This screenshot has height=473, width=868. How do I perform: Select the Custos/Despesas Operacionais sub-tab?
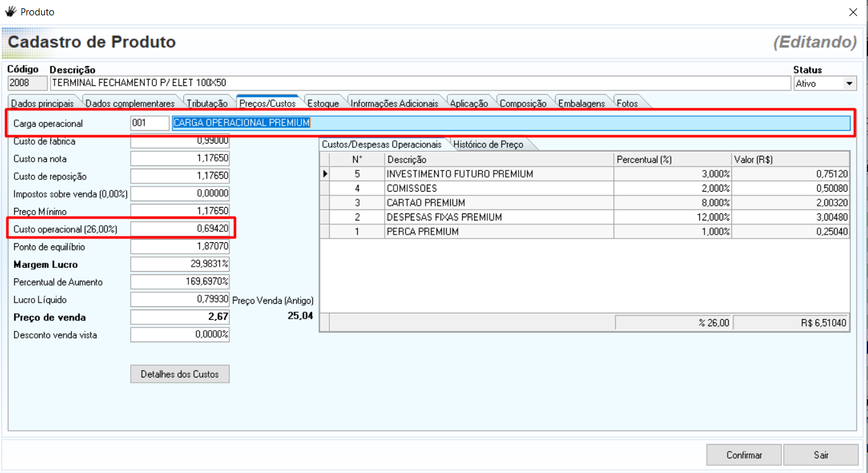click(382, 144)
